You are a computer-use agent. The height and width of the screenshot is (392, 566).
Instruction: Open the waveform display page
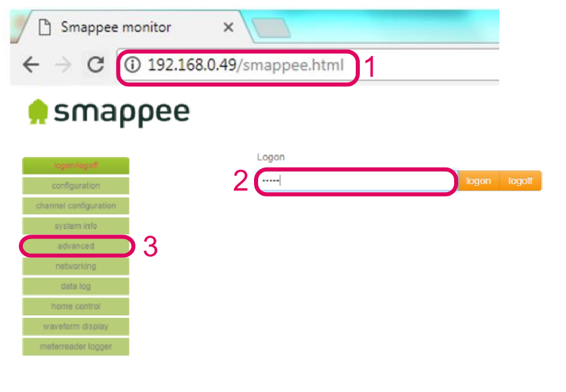75,327
